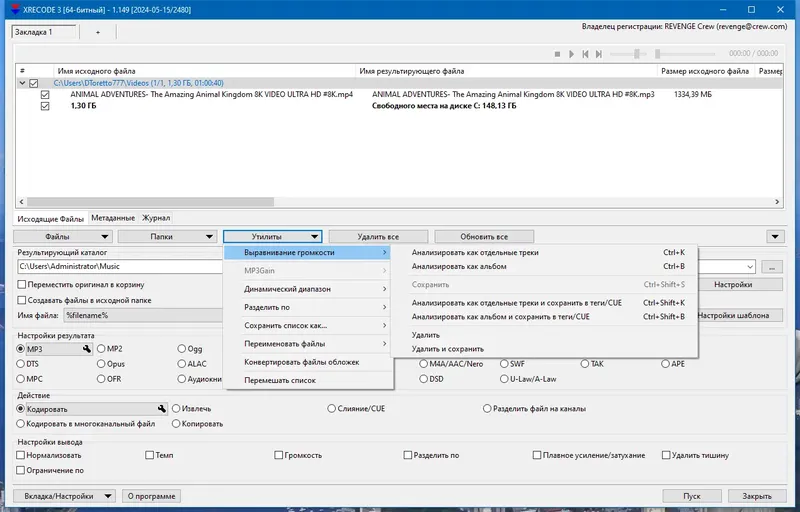Toggle checkbox for the Videos folder row
This screenshot has height=512, width=800.
(34, 83)
